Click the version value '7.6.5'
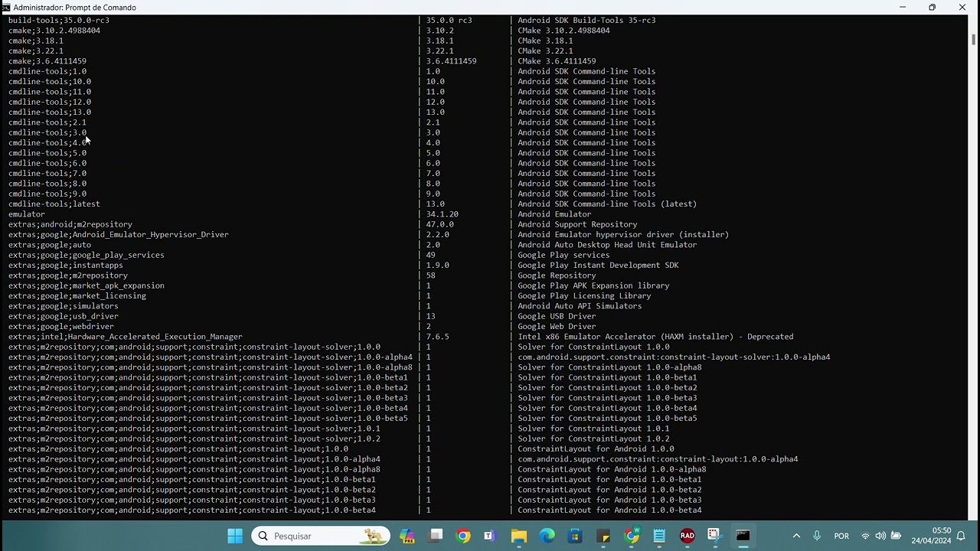The height and width of the screenshot is (551, 980). (438, 337)
